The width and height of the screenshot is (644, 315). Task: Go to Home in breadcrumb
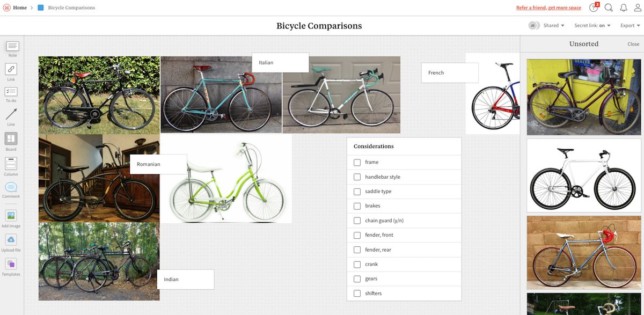click(x=20, y=8)
